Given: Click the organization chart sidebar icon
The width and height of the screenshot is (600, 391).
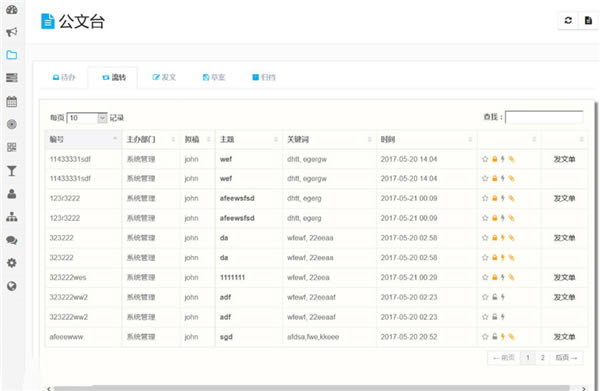Looking at the screenshot, I should [12, 217].
